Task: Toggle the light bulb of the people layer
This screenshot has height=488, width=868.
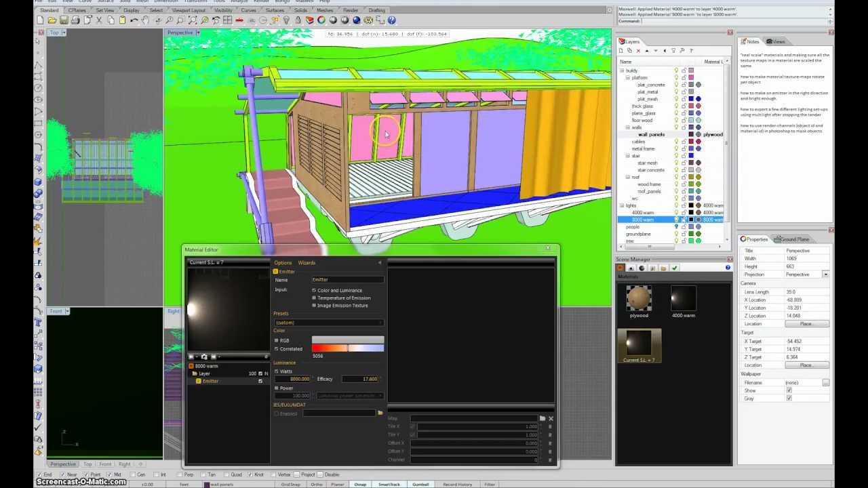Action: click(676, 227)
